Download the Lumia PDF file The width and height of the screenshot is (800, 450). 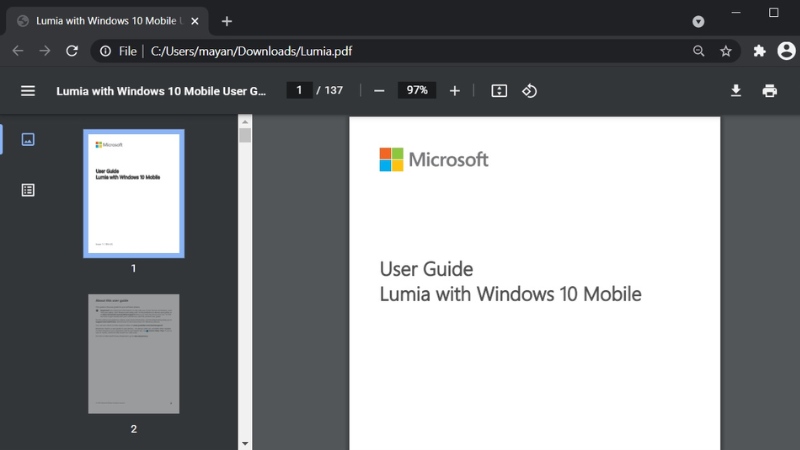736,91
